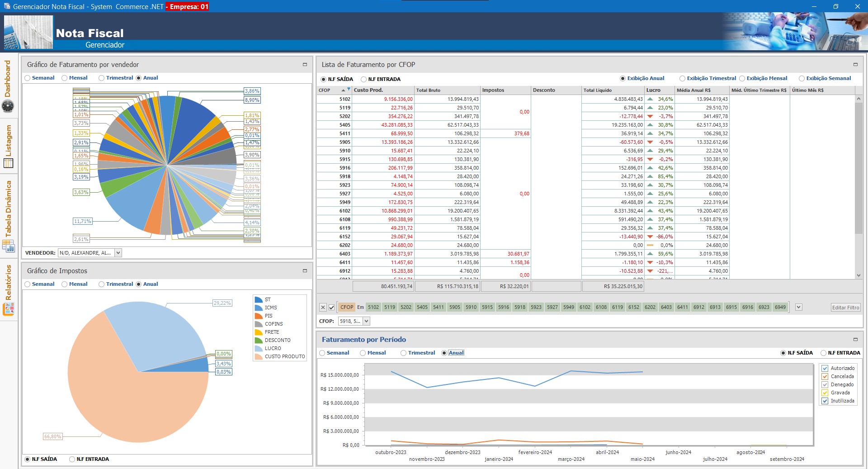The height and width of the screenshot is (469, 868).
Task: Maximize the Gráfico de Impostos panel
Action: click(x=305, y=271)
